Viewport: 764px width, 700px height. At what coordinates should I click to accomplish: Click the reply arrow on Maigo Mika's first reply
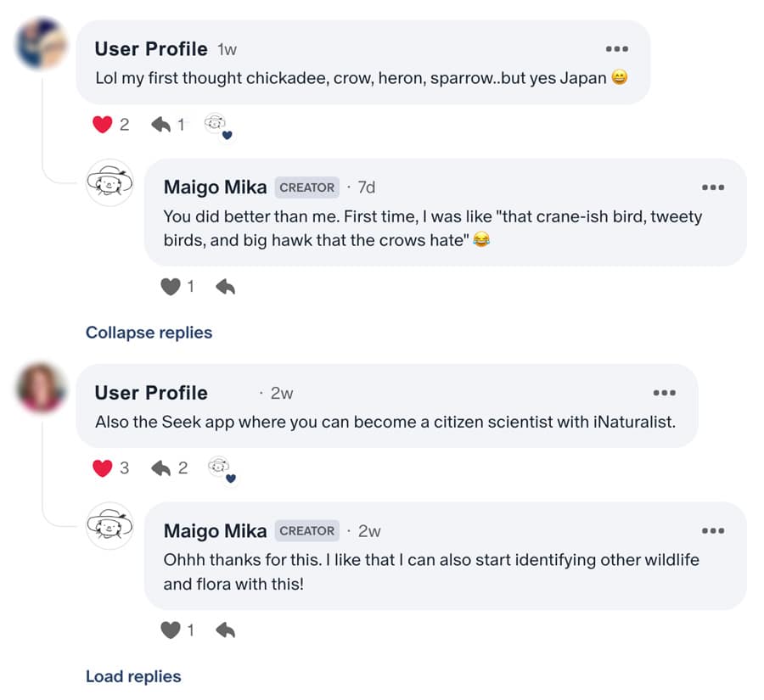pos(224,287)
